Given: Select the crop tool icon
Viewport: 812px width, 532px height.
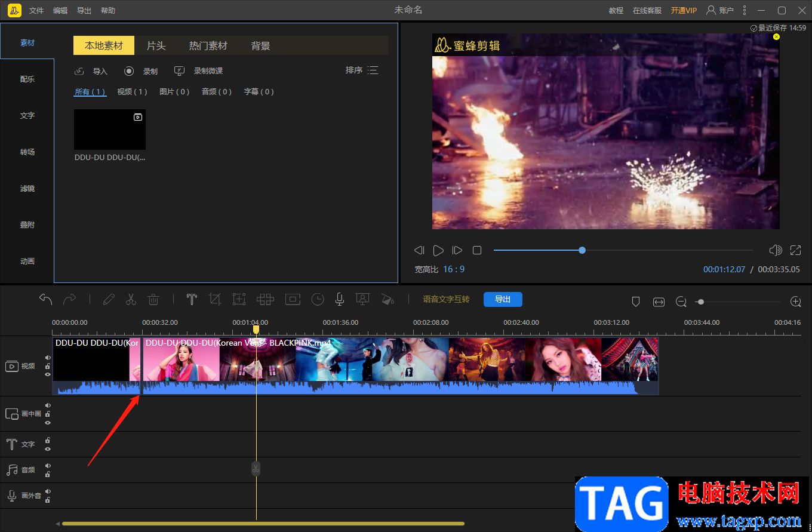Looking at the screenshot, I should coord(215,300).
